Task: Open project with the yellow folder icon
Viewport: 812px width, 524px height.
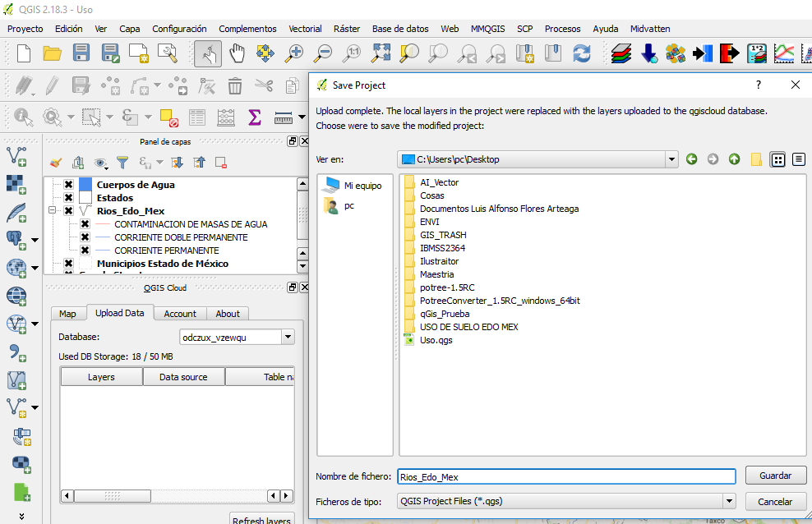Action: (x=53, y=53)
